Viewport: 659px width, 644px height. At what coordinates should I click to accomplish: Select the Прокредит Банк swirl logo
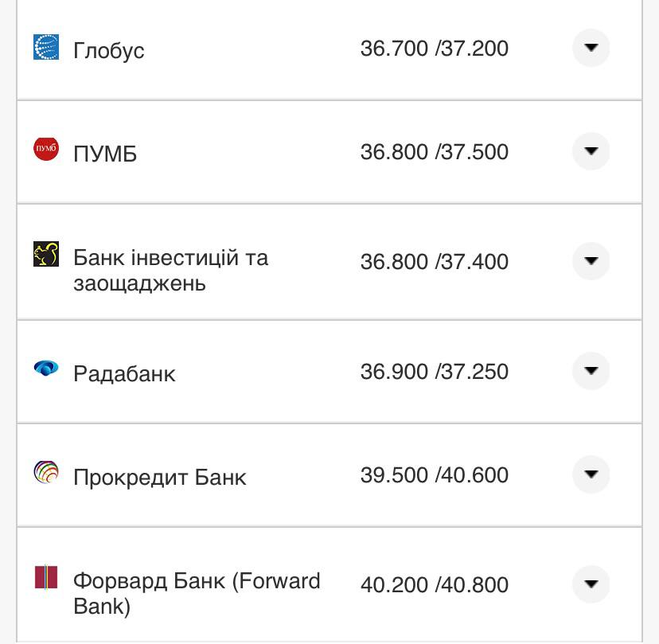46,473
